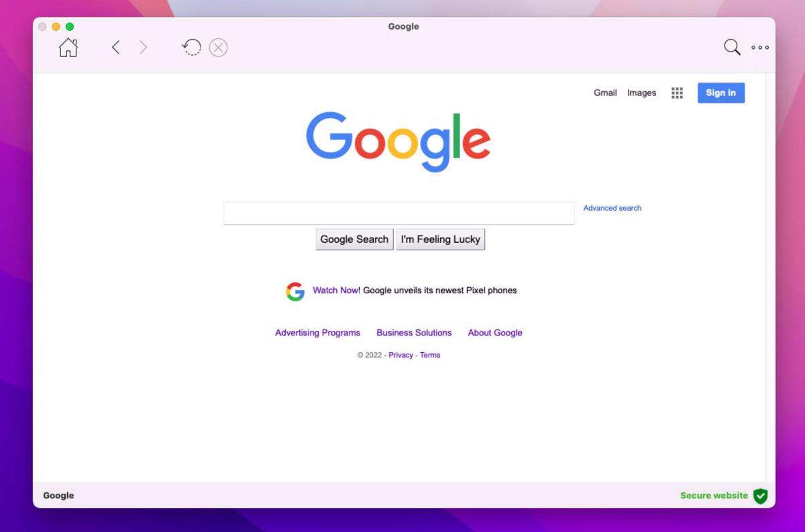Open the three-dot more menu

760,48
